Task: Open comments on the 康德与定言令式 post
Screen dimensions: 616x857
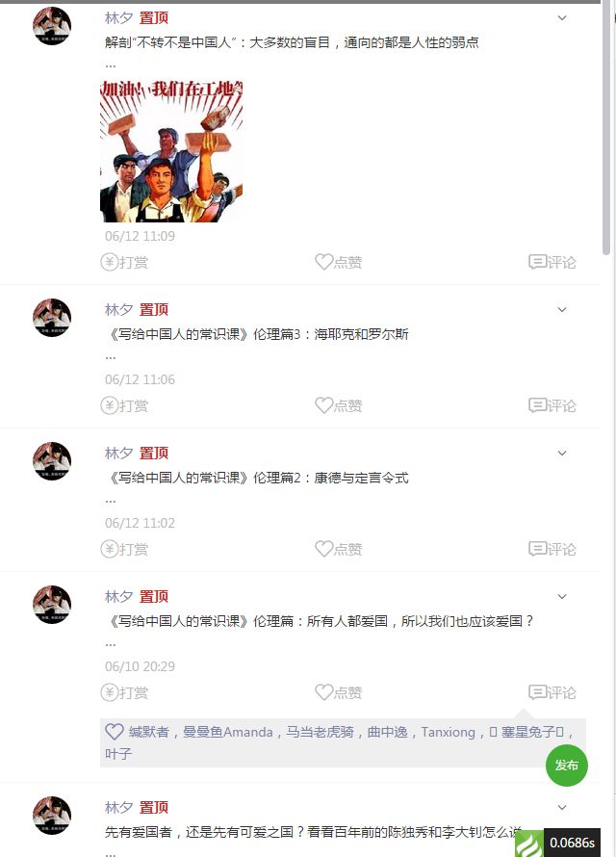Action: tap(552, 549)
